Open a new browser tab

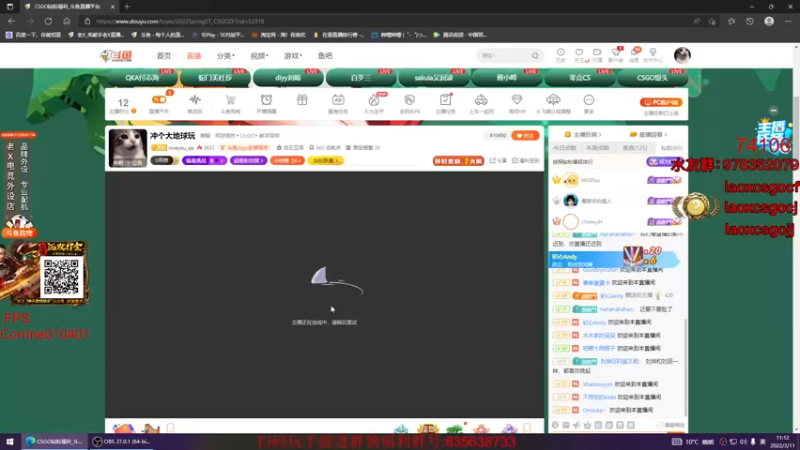click(x=127, y=7)
